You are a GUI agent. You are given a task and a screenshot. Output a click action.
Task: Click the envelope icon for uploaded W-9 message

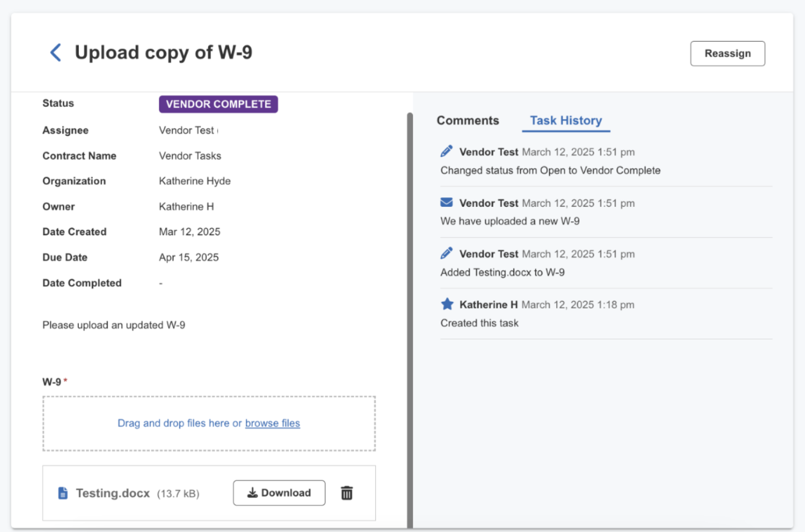click(x=447, y=202)
